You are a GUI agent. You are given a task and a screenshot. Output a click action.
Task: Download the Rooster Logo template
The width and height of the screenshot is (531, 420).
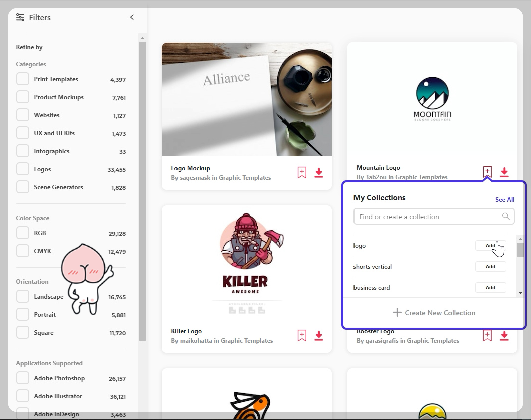click(504, 335)
